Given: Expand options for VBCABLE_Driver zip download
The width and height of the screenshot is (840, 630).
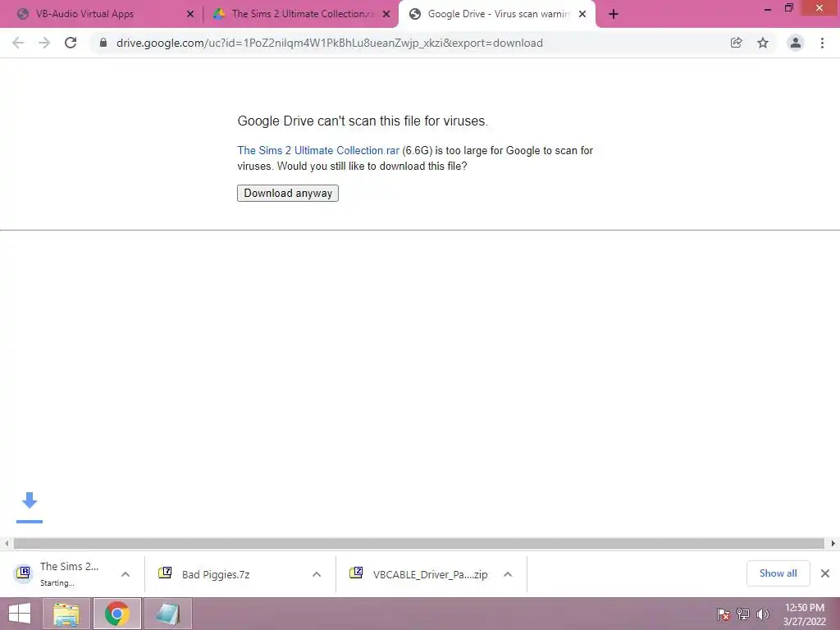Looking at the screenshot, I should 508,574.
